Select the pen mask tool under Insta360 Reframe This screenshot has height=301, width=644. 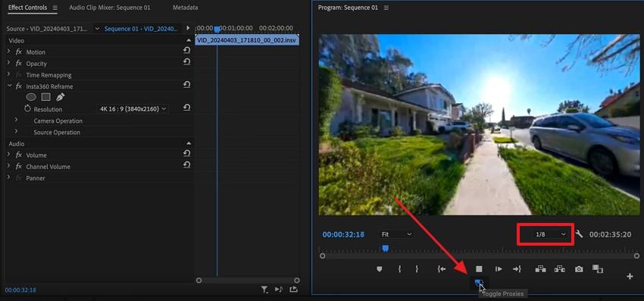click(x=61, y=98)
